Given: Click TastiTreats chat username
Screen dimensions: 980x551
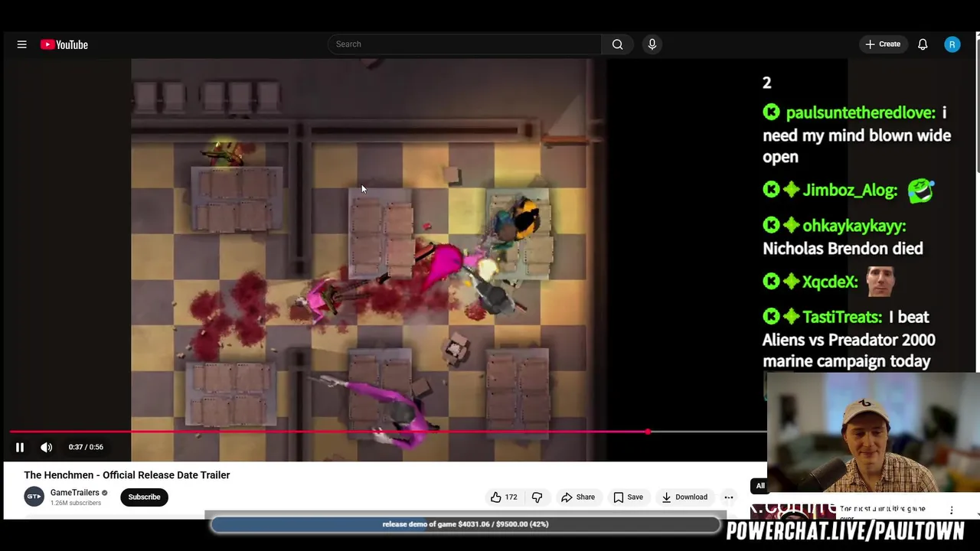Looking at the screenshot, I should point(842,318).
